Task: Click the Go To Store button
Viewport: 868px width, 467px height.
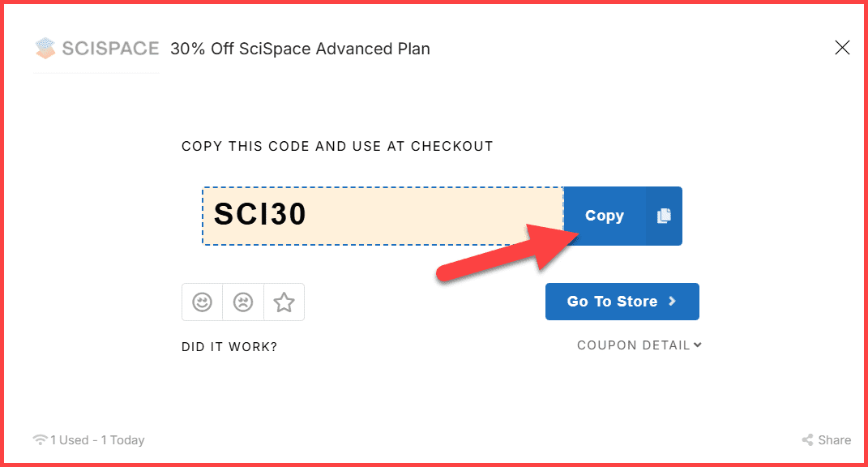Action: 622,301
